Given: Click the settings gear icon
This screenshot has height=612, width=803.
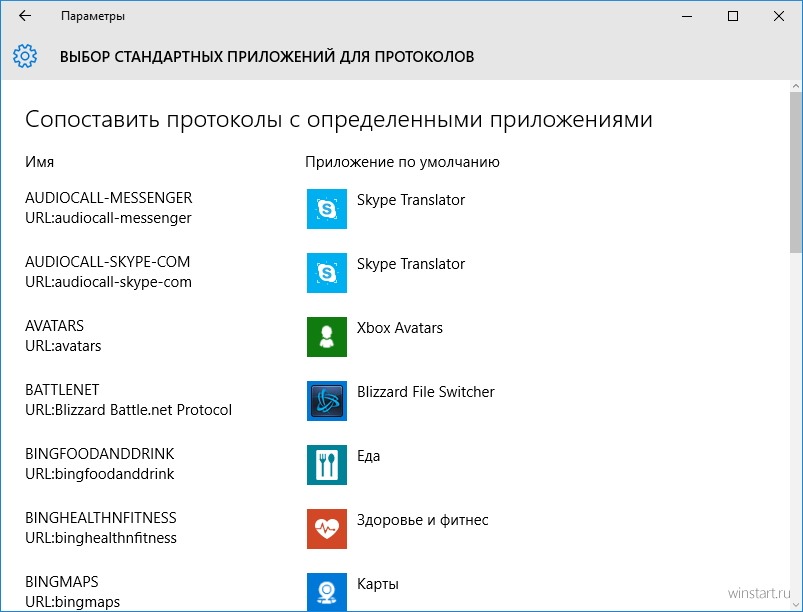Looking at the screenshot, I should pos(25,56).
